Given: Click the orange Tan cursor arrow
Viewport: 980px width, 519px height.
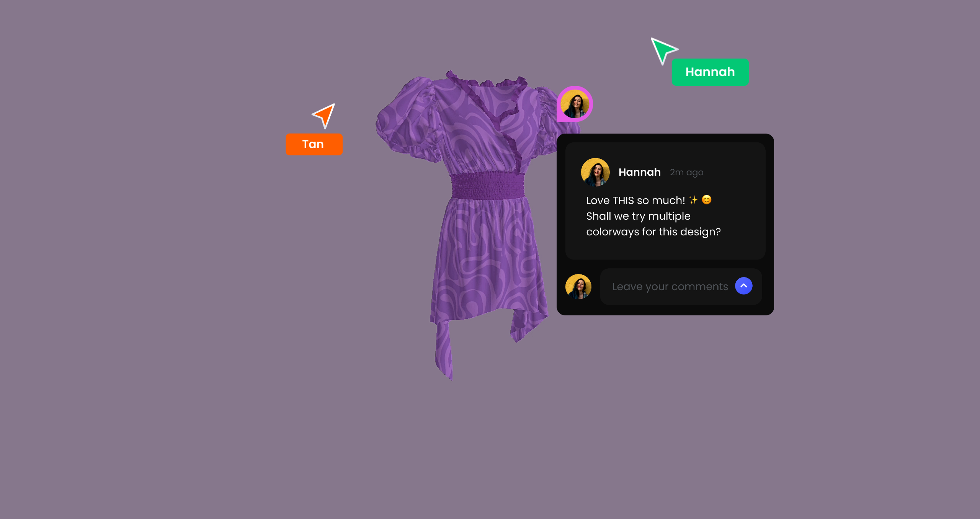Looking at the screenshot, I should pyautogui.click(x=325, y=116).
